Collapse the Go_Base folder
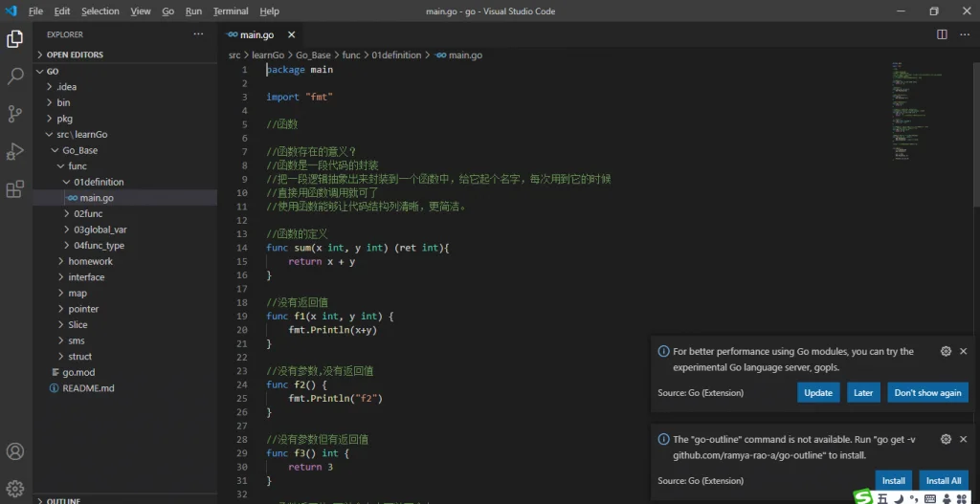 [x=125, y=150]
